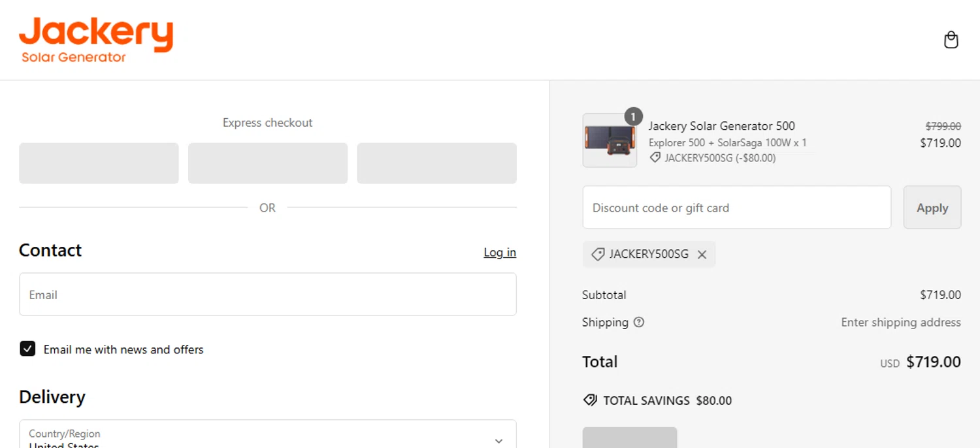
Task: Remove the JACKERY500SG discount code
Action: point(702,255)
